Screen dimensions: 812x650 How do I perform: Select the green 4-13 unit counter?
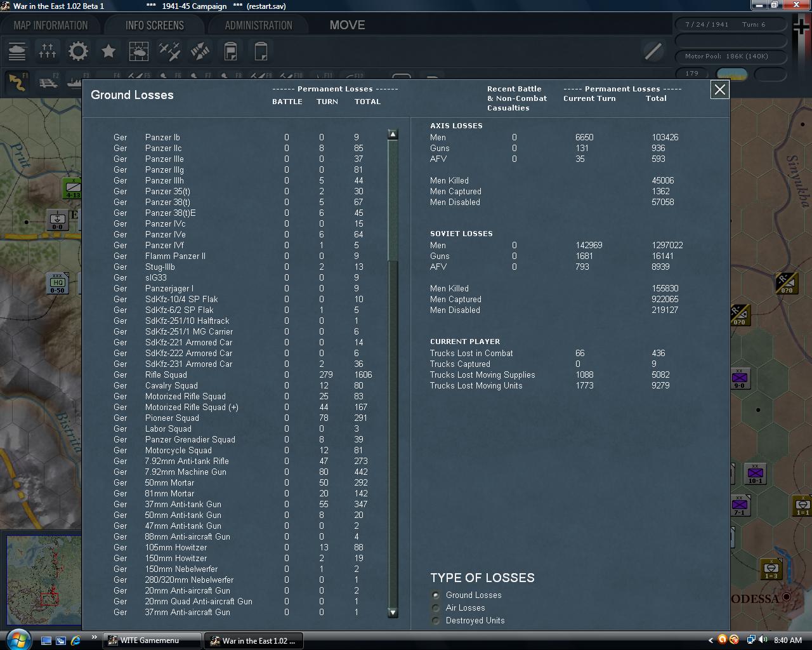coord(73,189)
